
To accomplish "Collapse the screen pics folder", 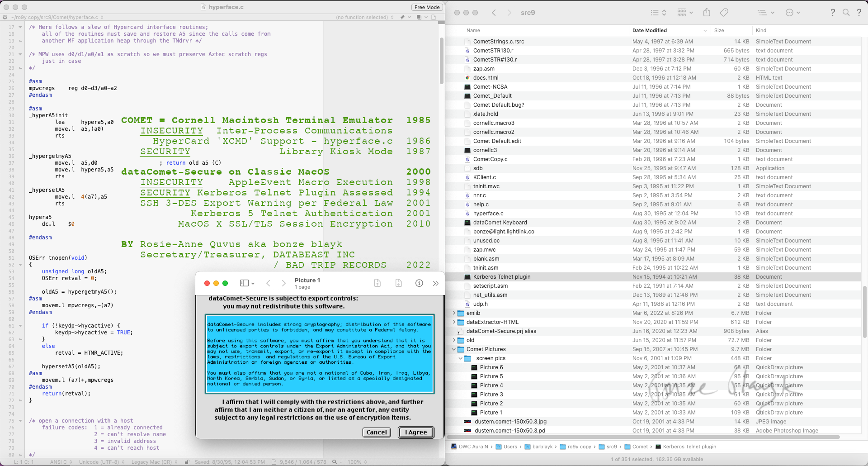I will pos(461,358).
